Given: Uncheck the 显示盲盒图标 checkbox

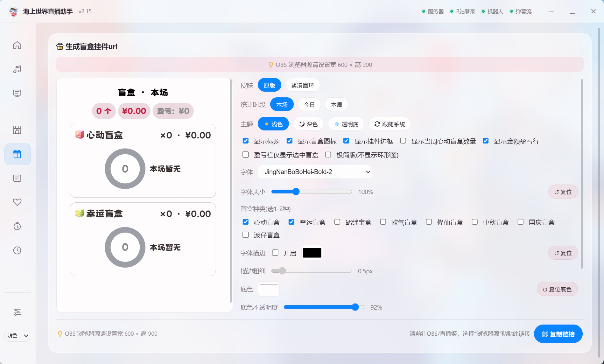Looking at the screenshot, I should 290,141.
